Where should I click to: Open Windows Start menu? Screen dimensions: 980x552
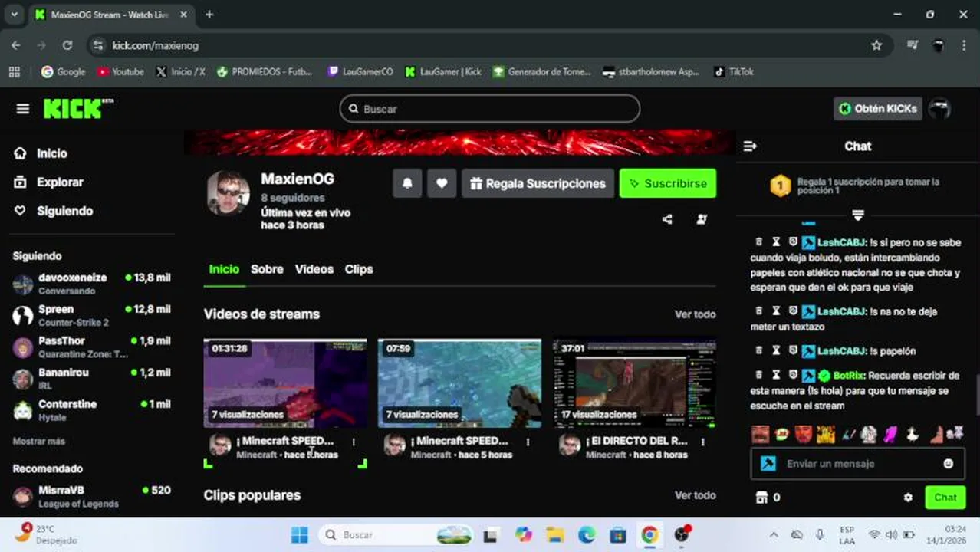pos(300,534)
